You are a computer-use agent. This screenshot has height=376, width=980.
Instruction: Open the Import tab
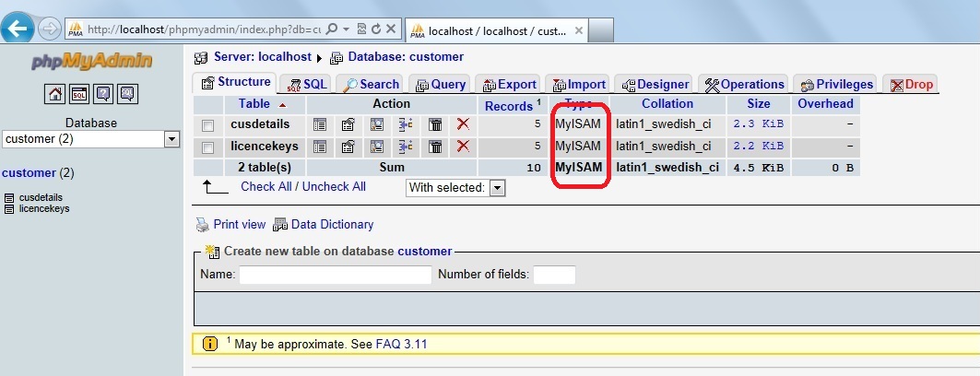[578, 84]
